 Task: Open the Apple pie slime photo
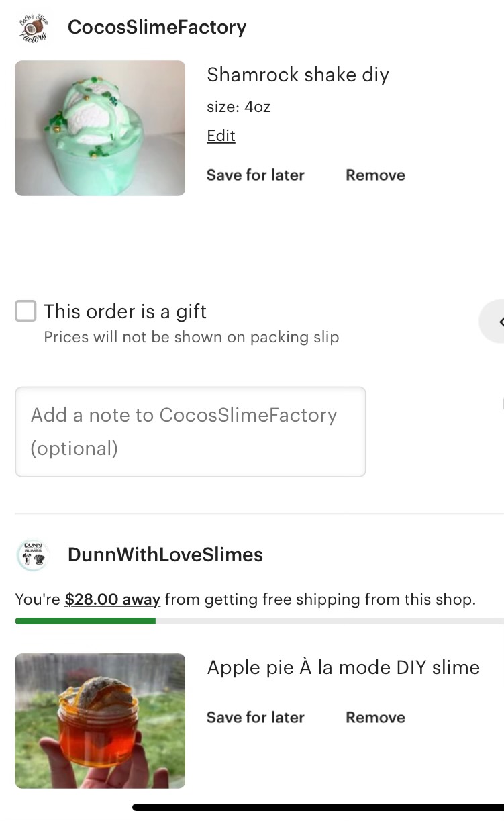(100, 720)
